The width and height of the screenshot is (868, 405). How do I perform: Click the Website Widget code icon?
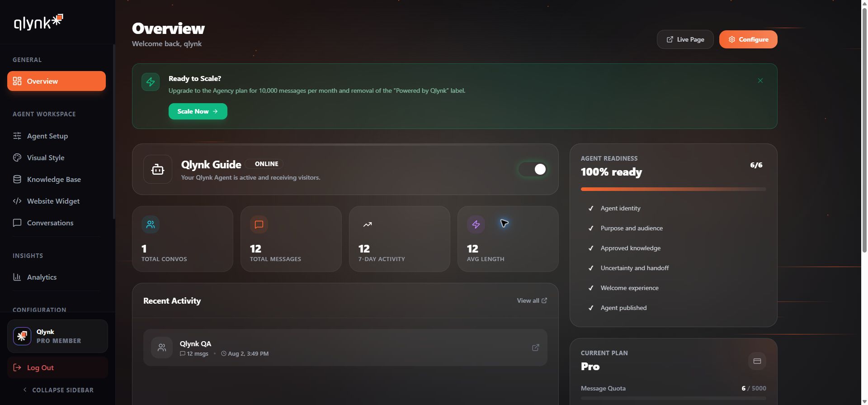click(17, 201)
